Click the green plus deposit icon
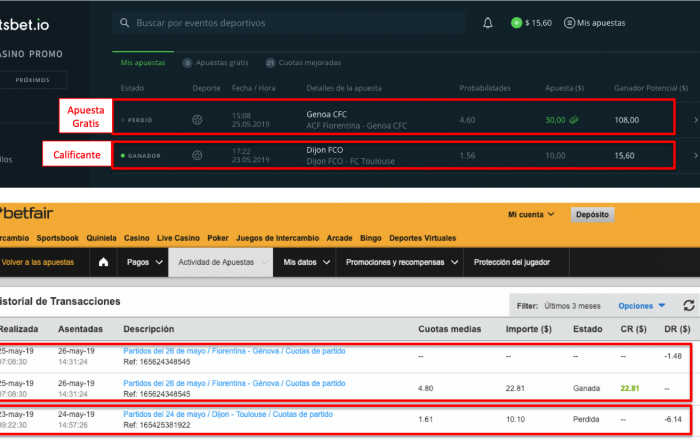This screenshot has height=441, width=700. (517, 23)
